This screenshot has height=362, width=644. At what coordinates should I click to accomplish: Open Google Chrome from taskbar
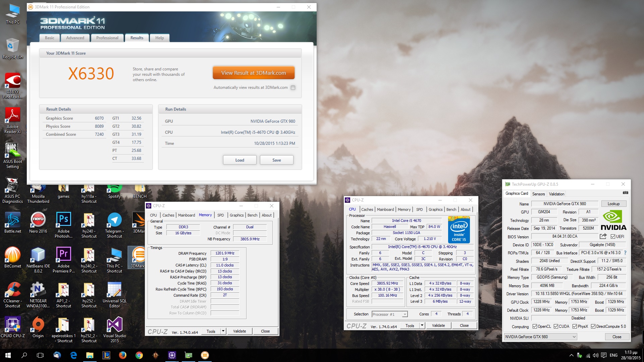pyautogui.click(x=139, y=355)
